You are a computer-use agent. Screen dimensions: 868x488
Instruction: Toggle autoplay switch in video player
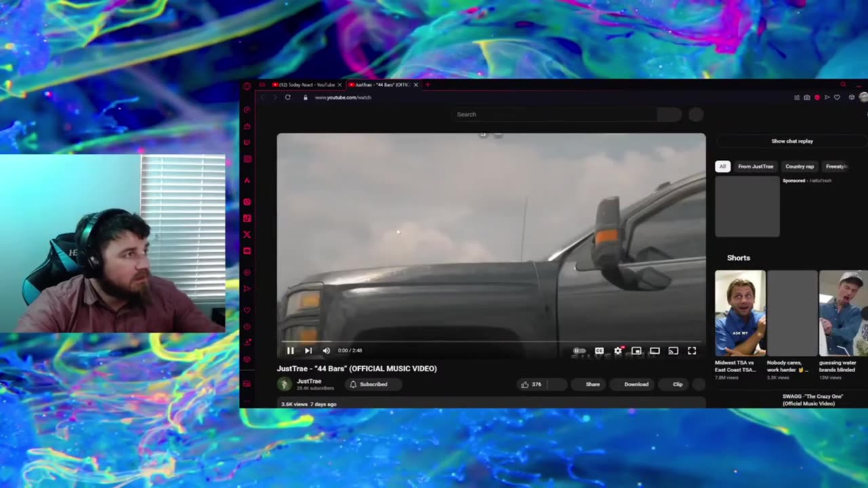pyautogui.click(x=579, y=350)
